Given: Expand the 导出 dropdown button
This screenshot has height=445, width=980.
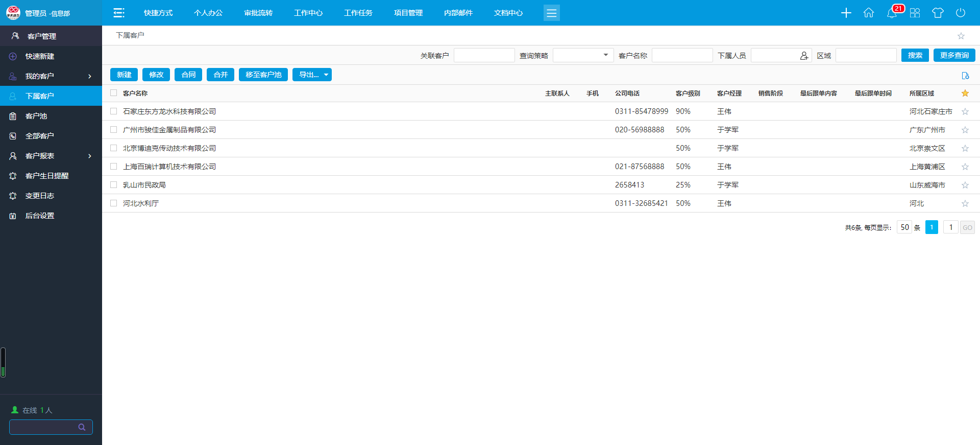Looking at the screenshot, I should 312,75.
